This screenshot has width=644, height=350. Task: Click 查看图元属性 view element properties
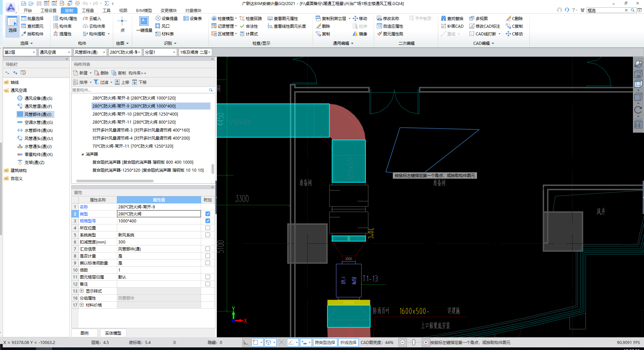(x=283, y=18)
